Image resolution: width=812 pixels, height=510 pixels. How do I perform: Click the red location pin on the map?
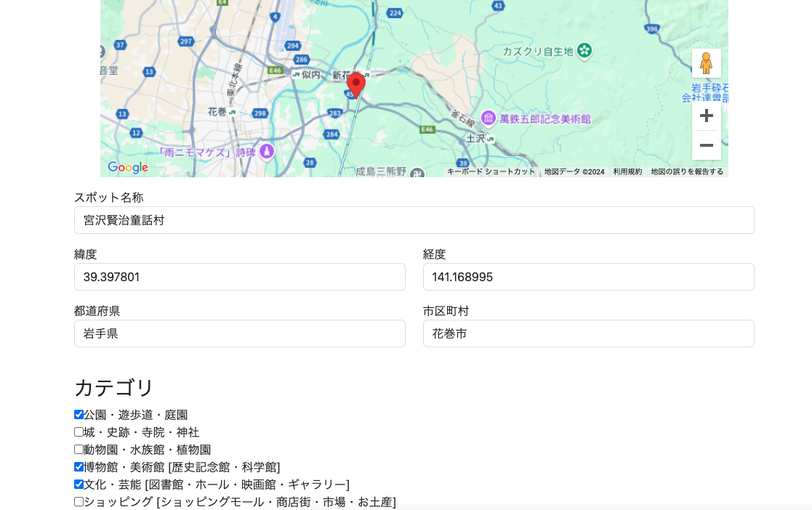click(355, 86)
